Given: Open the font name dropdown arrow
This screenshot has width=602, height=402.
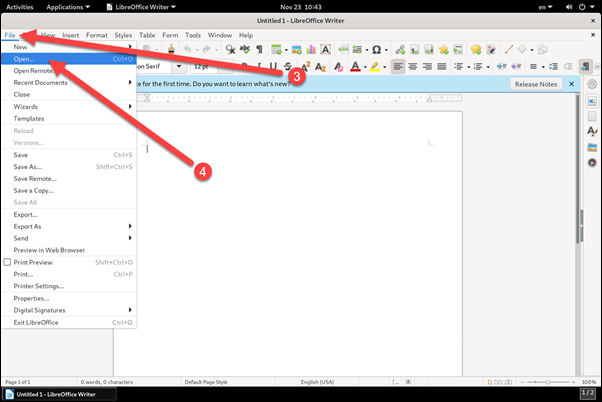Looking at the screenshot, I should coord(179,66).
